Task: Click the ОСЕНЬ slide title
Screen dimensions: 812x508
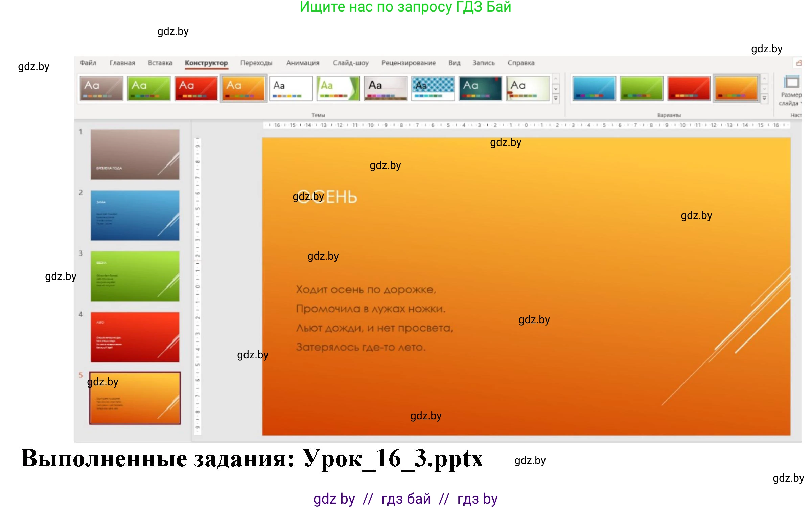Action: pyautogui.click(x=342, y=197)
